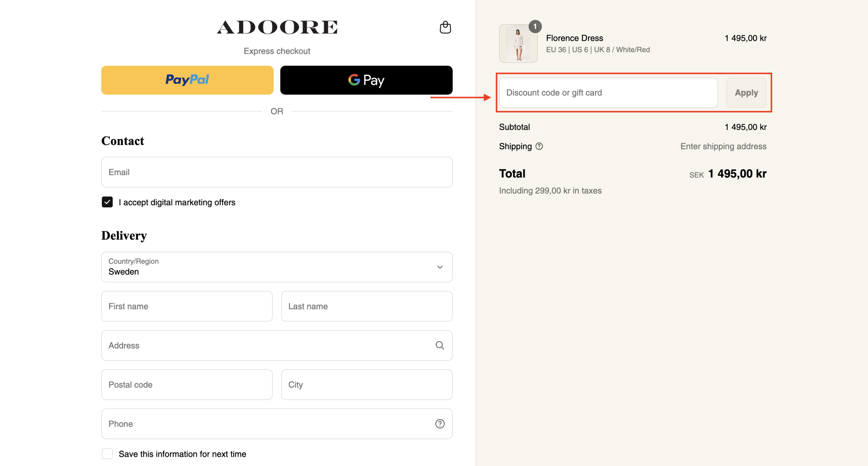The image size is (868, 466).
Task: Click 'Including 299,00 kr in taxes' text
Action: [x=550, y=191]
